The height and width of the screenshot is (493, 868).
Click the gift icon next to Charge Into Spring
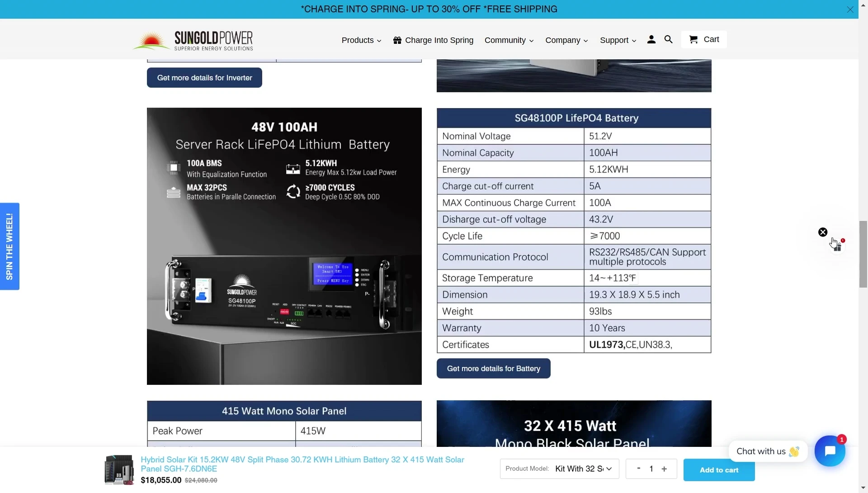click(397, 40)
